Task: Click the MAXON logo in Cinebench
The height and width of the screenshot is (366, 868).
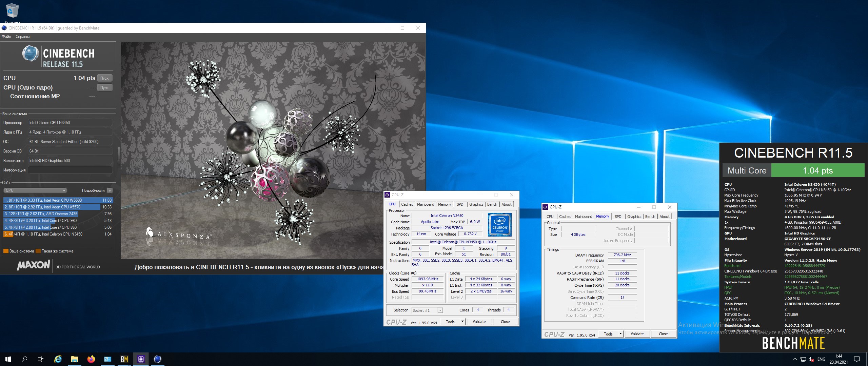Action: 33,265
